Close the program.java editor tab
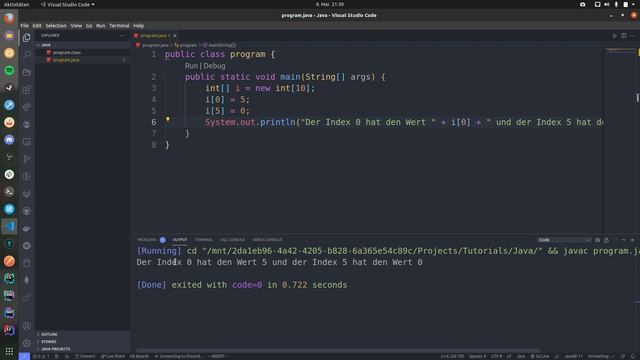The image size is (640, 360). tap(175, 36)
